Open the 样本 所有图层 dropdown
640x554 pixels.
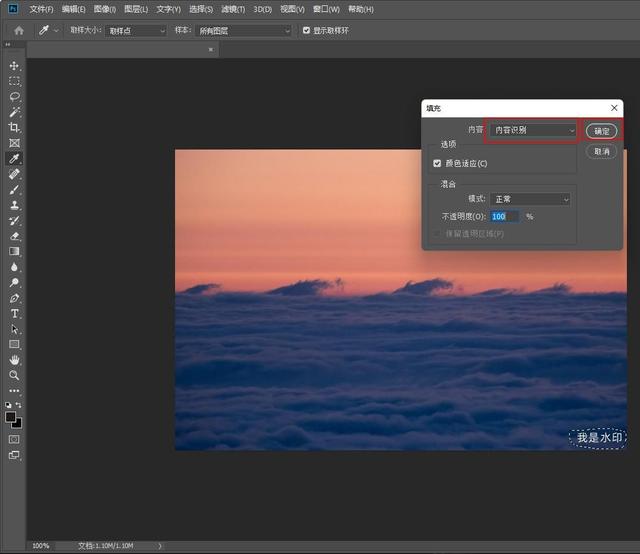tap(243, 31)
